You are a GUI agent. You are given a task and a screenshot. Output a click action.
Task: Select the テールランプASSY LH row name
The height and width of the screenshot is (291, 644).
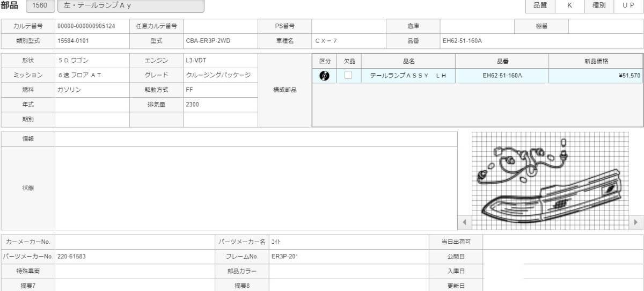pyautogui.click(x=408, y=76)
